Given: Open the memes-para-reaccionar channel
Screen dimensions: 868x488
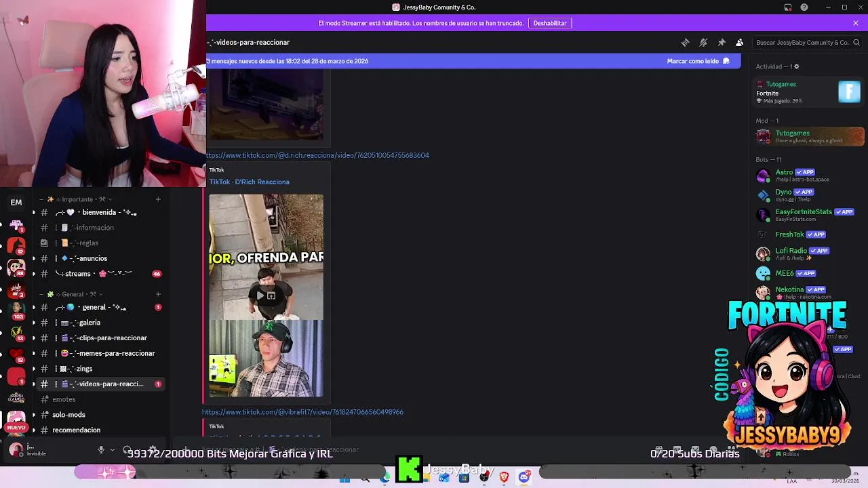Looking at the screenshot, I should pos(100,353).
